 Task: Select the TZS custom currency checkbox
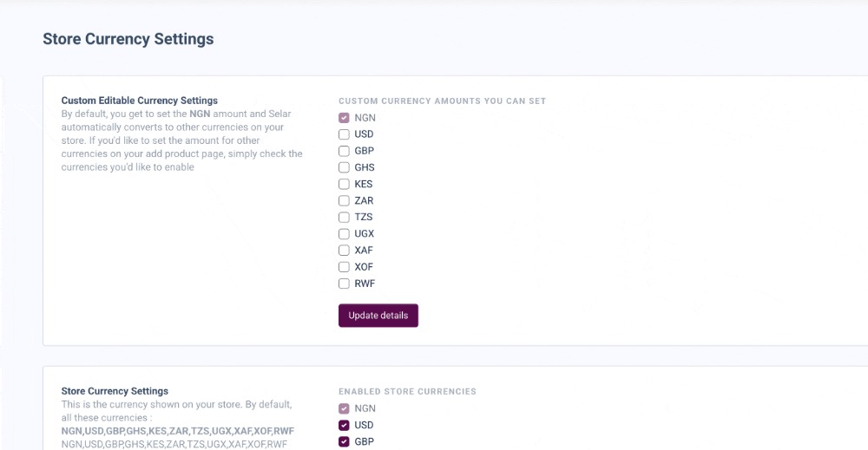click(344, 217)
